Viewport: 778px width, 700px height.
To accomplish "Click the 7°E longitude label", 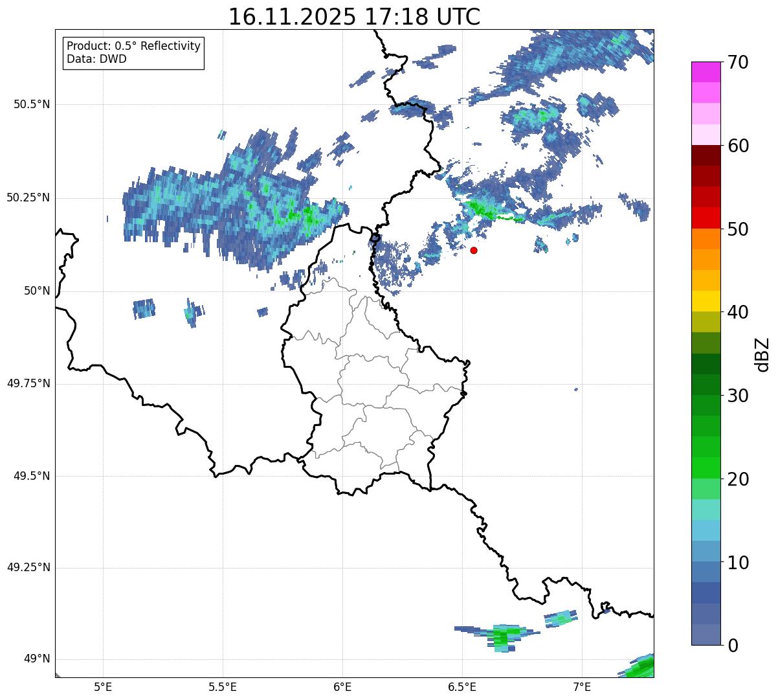I will 582,686.
